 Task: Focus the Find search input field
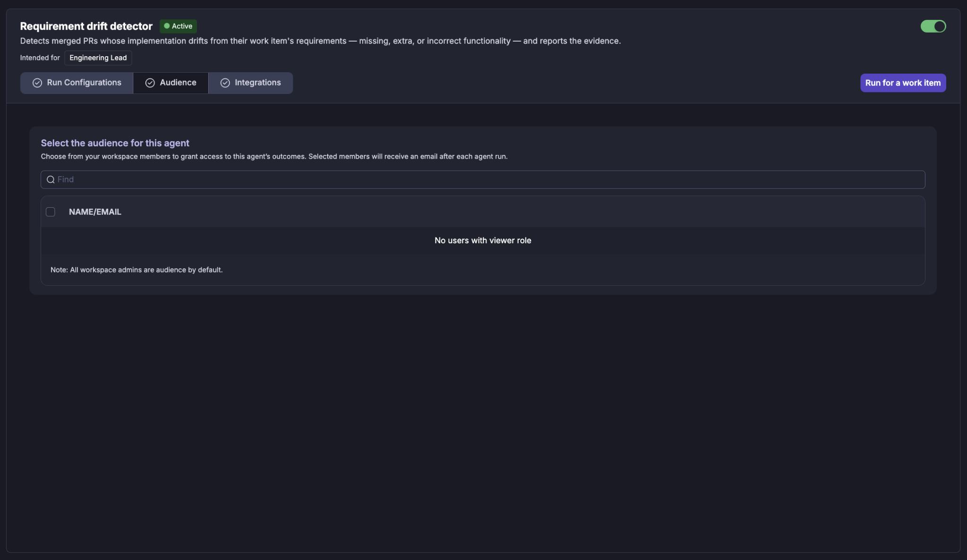(483, 179)
